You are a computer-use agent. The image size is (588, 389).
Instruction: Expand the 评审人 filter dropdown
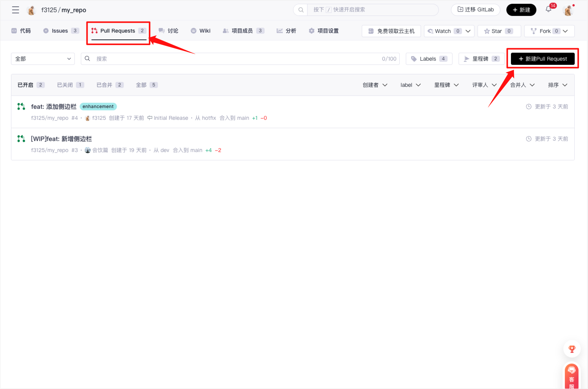(x=484, y=85)
